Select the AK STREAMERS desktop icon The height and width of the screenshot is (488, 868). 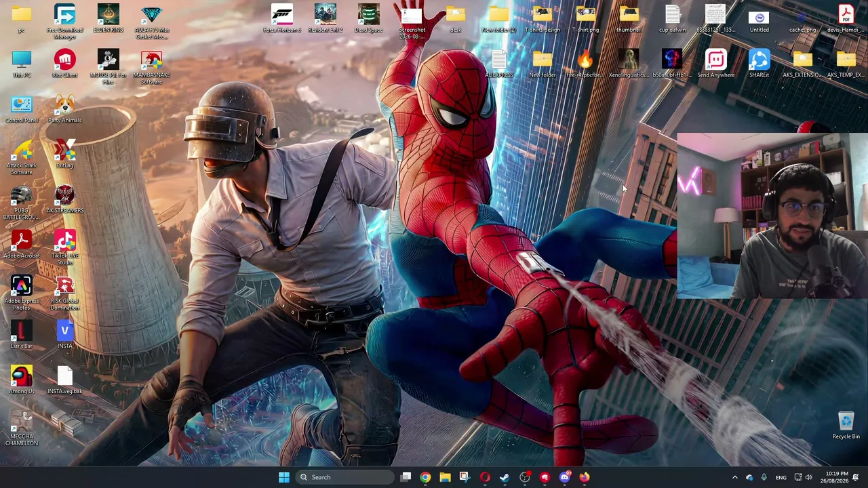point(65,199)
